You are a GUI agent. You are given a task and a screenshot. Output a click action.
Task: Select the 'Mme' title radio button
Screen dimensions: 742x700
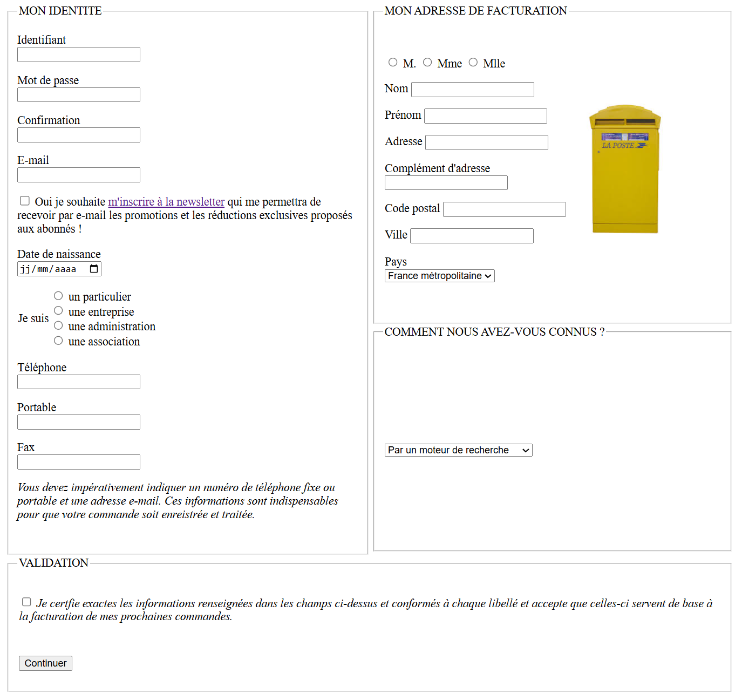click(x=427, y=63)
